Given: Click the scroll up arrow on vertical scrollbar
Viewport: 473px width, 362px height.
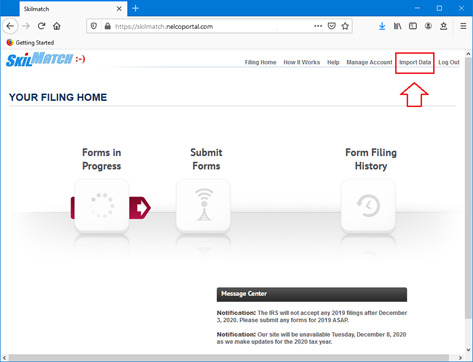Looking at the screenshot, I should click(x=468, y=54).
